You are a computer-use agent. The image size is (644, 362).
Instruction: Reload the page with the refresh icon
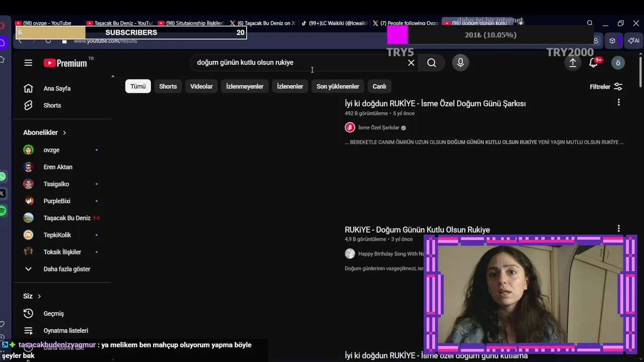coord(48,41)
